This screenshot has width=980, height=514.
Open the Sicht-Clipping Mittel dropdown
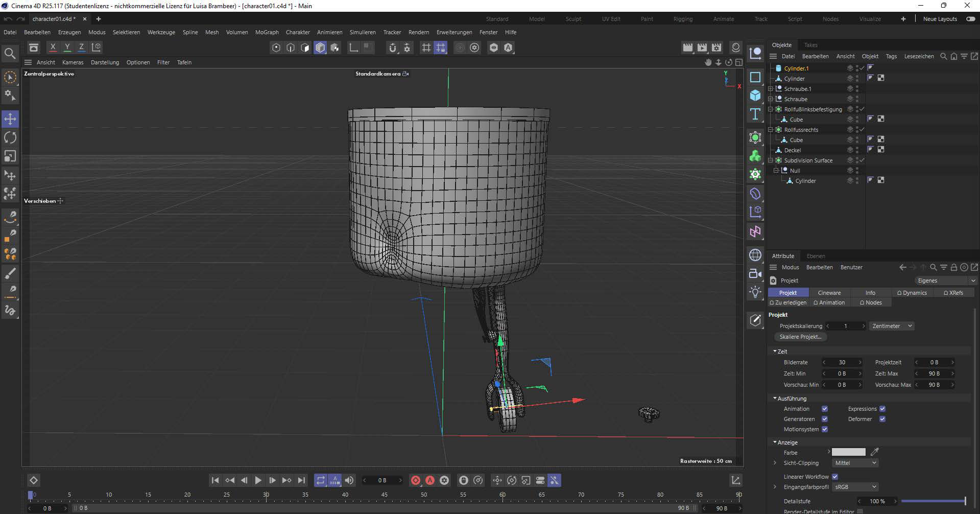pos(855,463)
